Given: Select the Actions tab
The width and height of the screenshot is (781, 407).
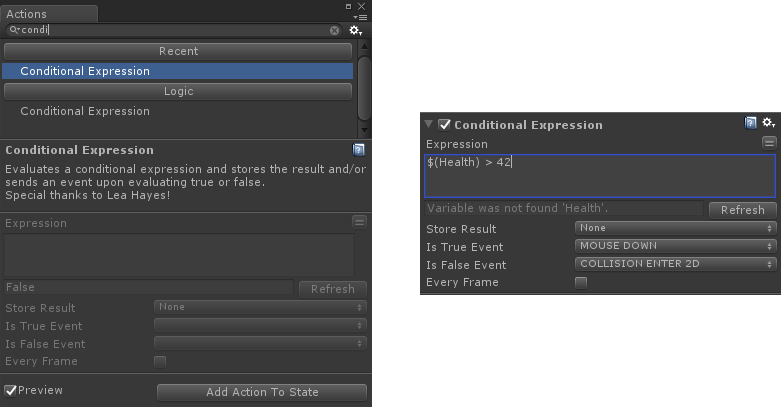Looking at the screenshot, I should 49,14.
